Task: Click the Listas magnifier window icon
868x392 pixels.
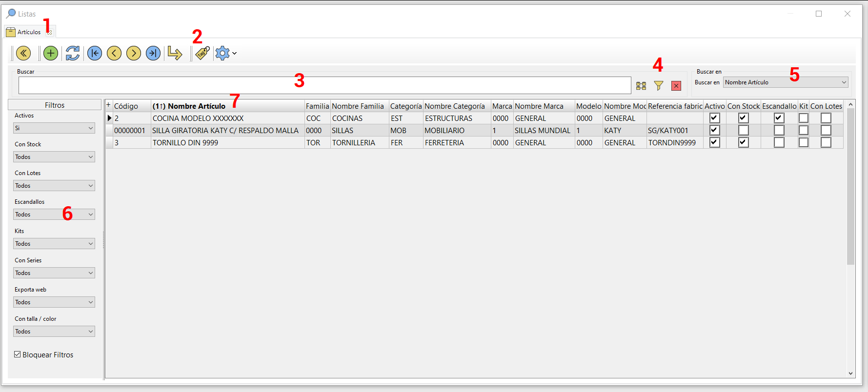Action: click(11, 14)
